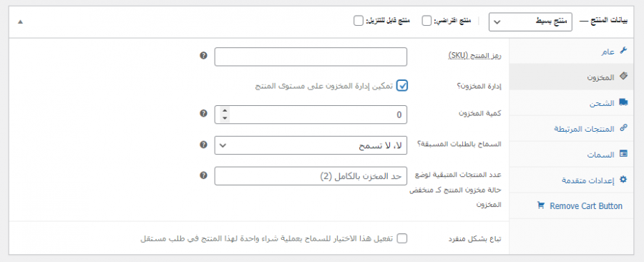The image size is (644, 262).
Task: Enable the تباع بشكل منفرد checkbox
Action: click(402, 238)
